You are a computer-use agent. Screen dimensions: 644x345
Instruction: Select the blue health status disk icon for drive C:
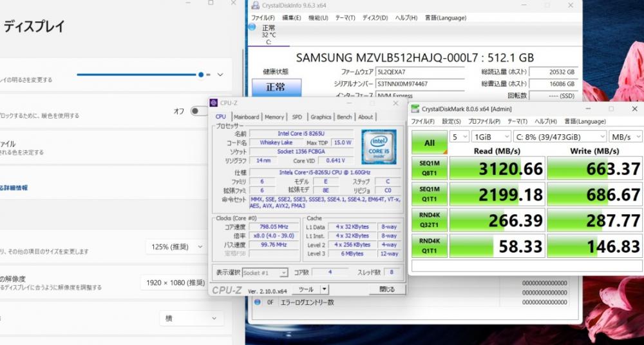[252, 27]
